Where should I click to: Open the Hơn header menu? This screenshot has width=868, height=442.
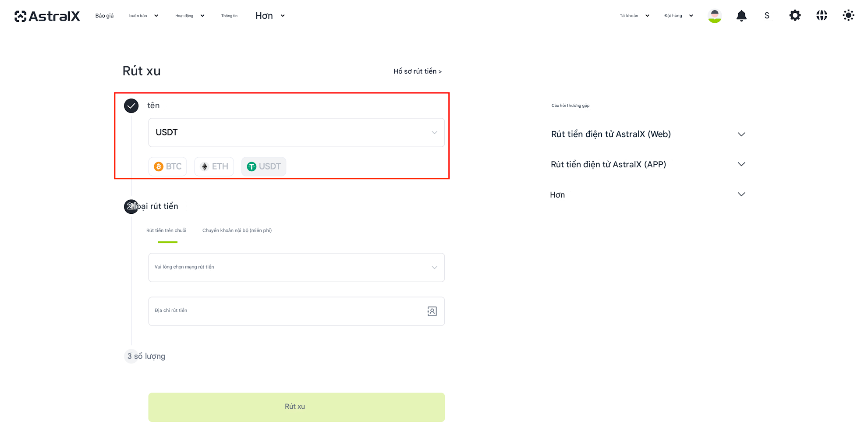click(x=270, y=16)
